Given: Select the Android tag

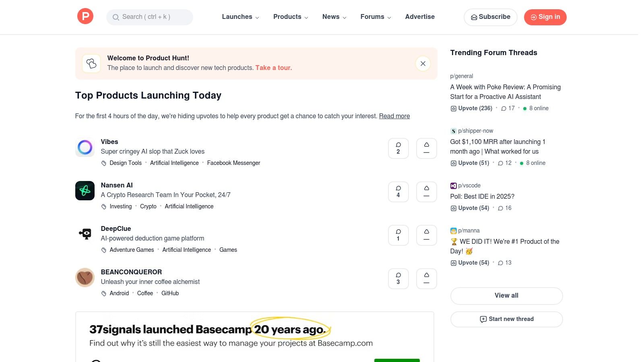Looking at the screenshot, I should [x=119, y=293].
